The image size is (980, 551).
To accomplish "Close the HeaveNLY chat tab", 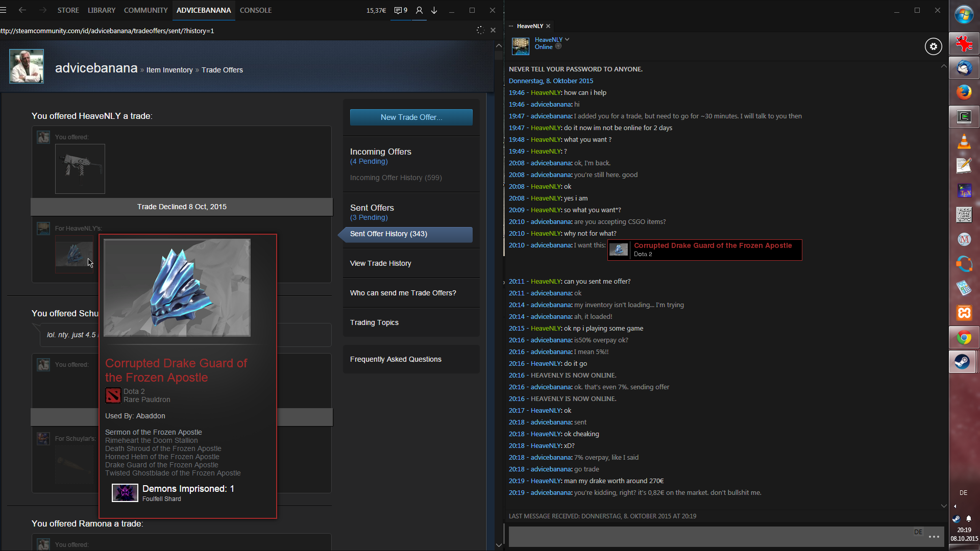I will (x=548, y=26).
